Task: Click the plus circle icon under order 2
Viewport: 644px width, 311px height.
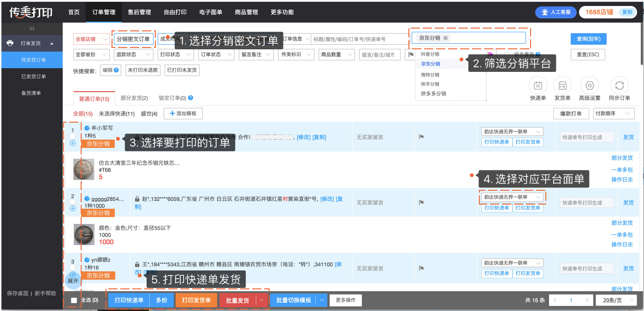Action: (x=72, y=208)
